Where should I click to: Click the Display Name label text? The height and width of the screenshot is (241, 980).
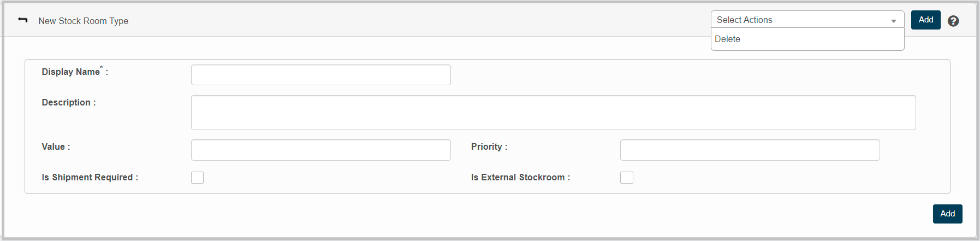pos(71,72)
